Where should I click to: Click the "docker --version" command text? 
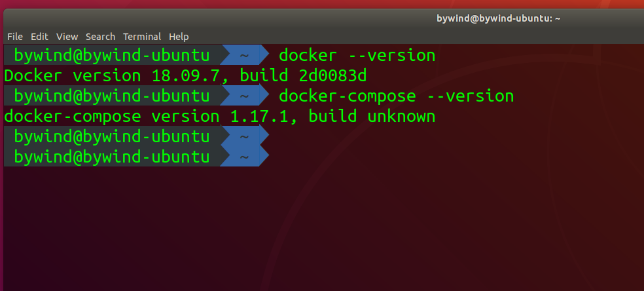pyautogui.click(x=357, y=55)
